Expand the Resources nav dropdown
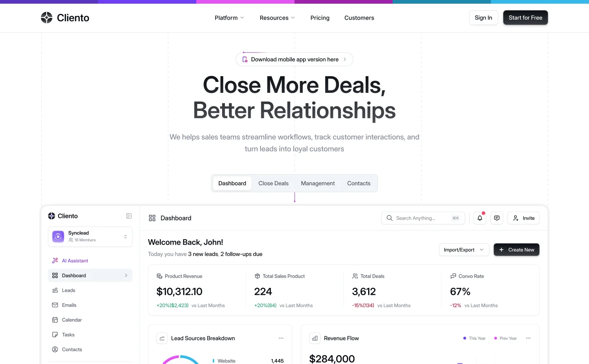Viewport: 589px width, 364px height. click(277, 18)
